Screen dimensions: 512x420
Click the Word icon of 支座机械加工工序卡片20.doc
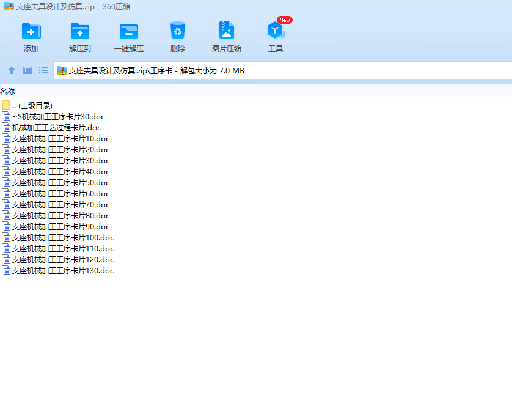tap(6, 150)
